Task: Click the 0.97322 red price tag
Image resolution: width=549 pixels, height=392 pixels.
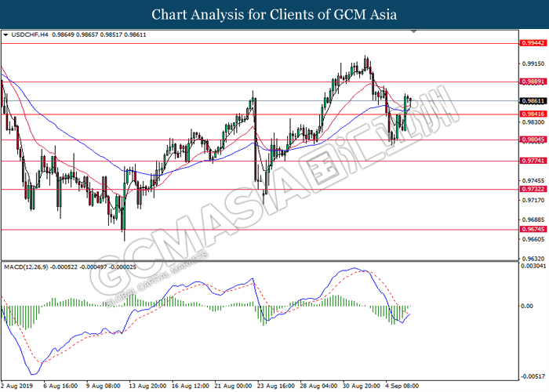Action: [532, 189]
